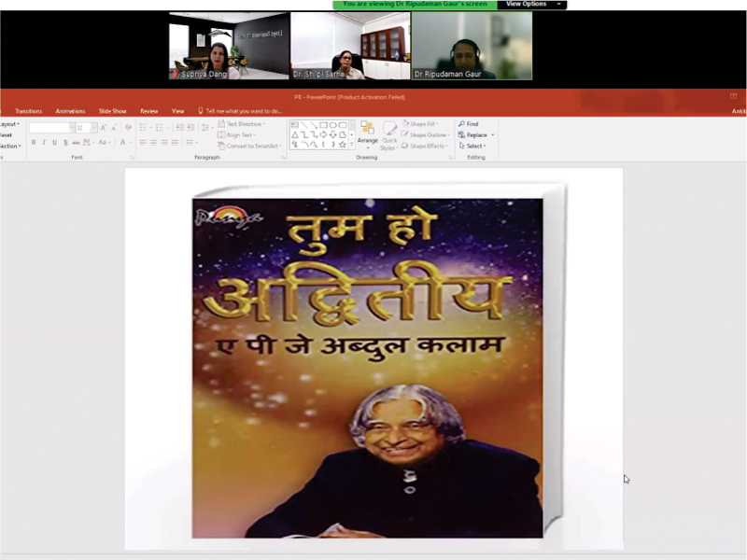The width and height of the screenshot is (747, 560).
Task: Open Zoom View Options menu
Action: [532, 5]
